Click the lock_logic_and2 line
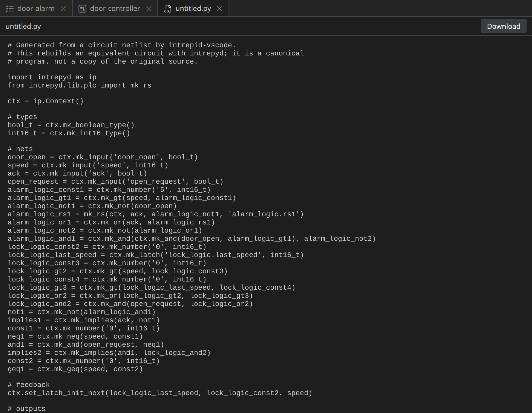532x413 pixels. coord(130,304)
